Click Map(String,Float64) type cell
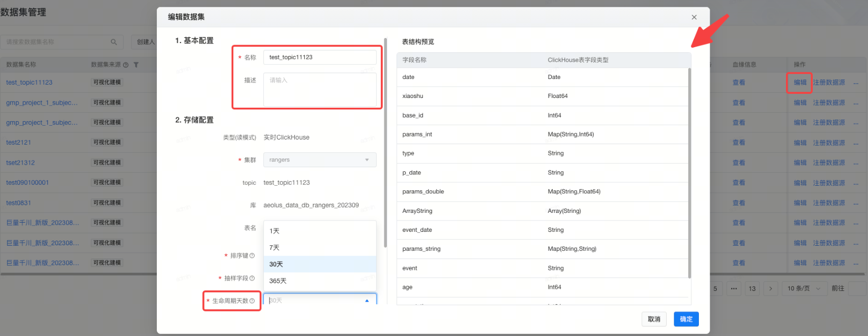Image resolution: width=868 pixels, height=336 pixels. (x=574, y=192)
